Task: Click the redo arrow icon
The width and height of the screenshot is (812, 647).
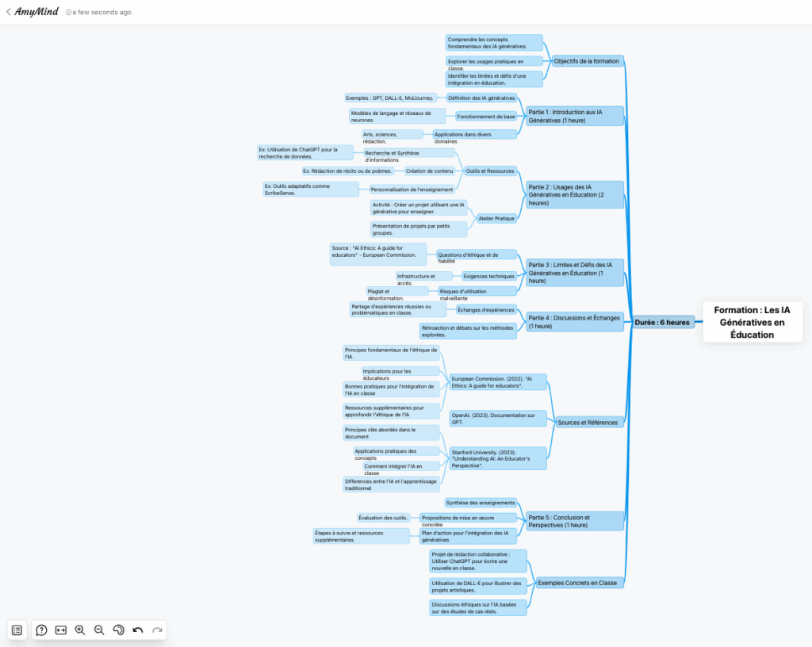Action: click(x=157, y=630)
